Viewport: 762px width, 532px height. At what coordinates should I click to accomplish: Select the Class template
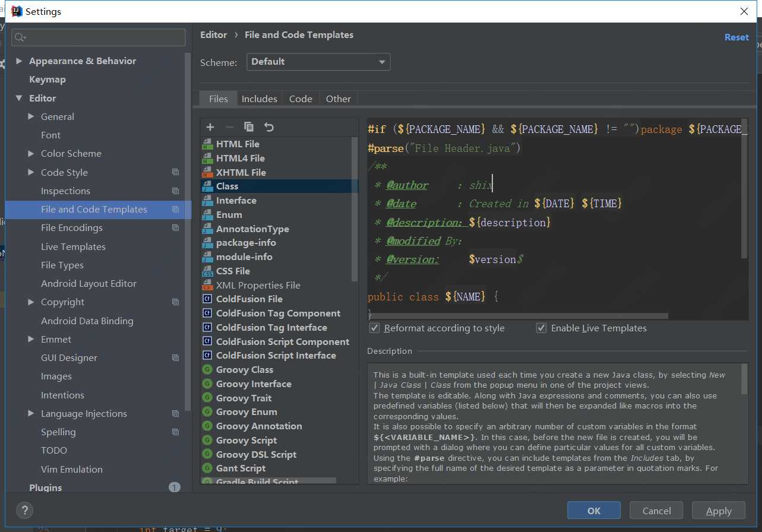[279, 186]
